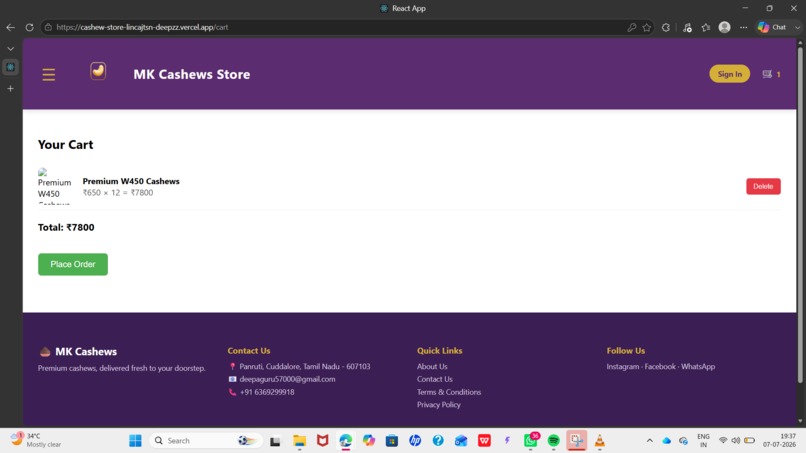The width and height of the screenshot is (806, 453).
Task: Click the page's vertical scrollbar
Action: (x=800, y=216)
